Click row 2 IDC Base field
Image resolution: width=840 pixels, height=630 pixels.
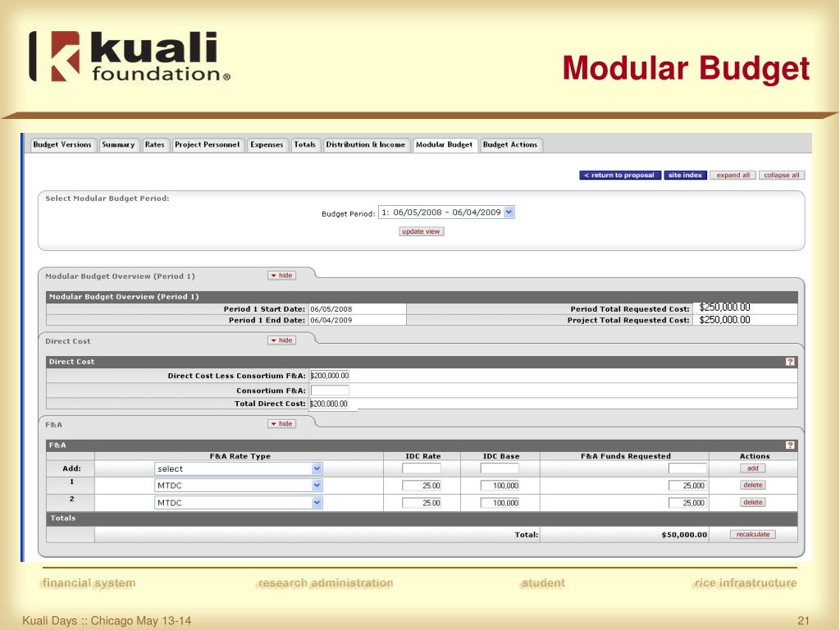[500, 503]
